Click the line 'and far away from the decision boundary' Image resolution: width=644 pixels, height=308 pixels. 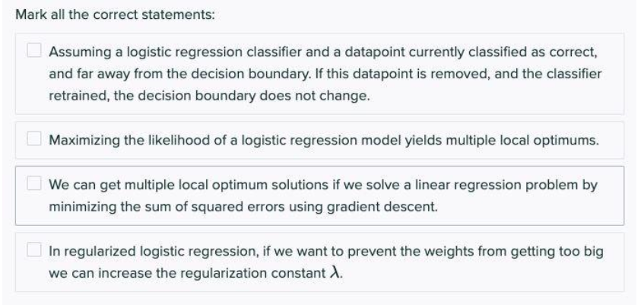click(325, 74)
